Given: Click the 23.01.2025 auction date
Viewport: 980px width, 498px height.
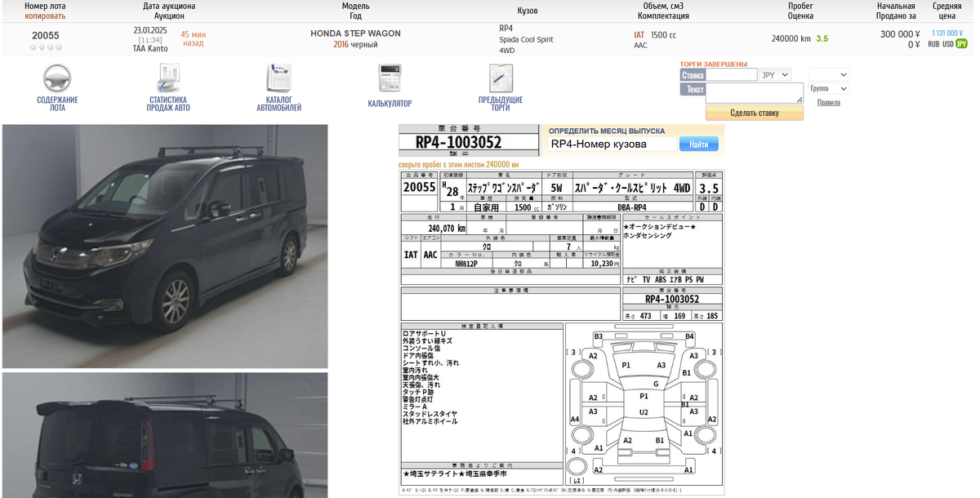Looking at the screenshot, I should 150,30.
